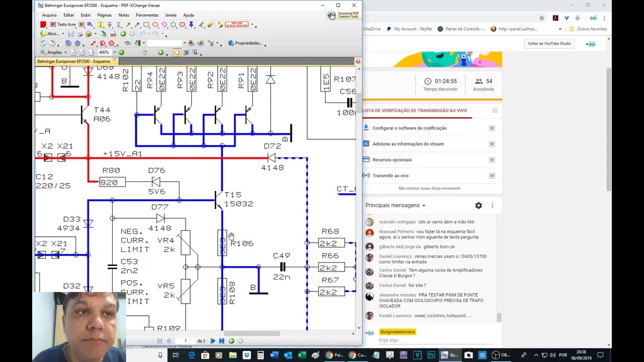Click Não mostrar estas dicas novamente

pos(429,188)
